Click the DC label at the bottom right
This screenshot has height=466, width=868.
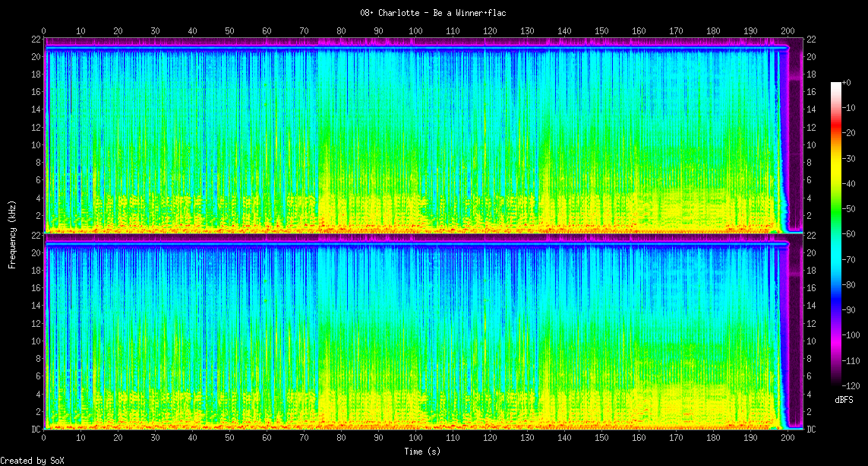[x=811, y=430]
